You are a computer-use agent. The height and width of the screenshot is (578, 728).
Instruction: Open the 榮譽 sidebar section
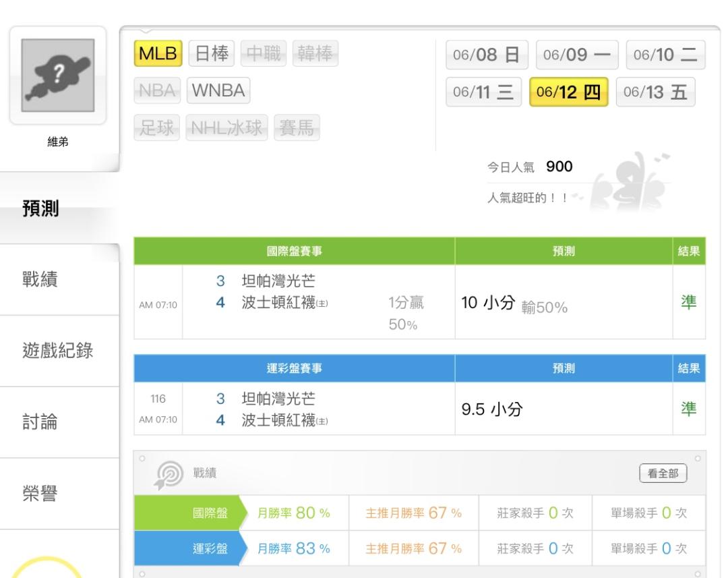coord(59,494)
